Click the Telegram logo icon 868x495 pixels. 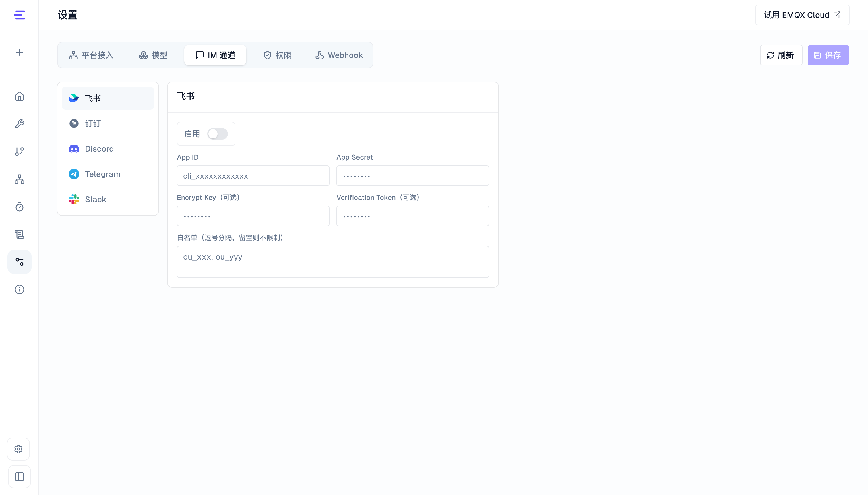[74, 174]
